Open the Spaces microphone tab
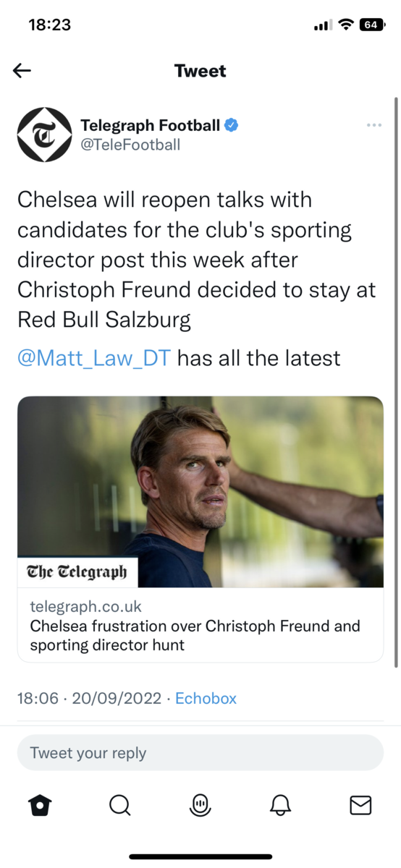Screen dimensions: 401x868 pos(200,804)
